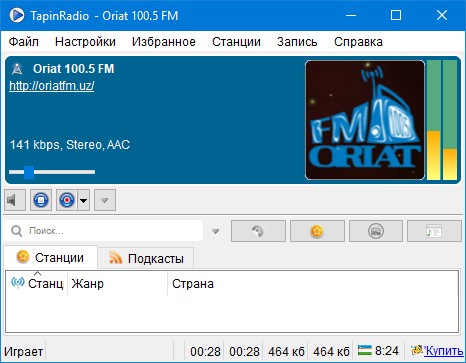Click the back arrow history button
Viewport: 466px width, 363px height.
(258, 231)
